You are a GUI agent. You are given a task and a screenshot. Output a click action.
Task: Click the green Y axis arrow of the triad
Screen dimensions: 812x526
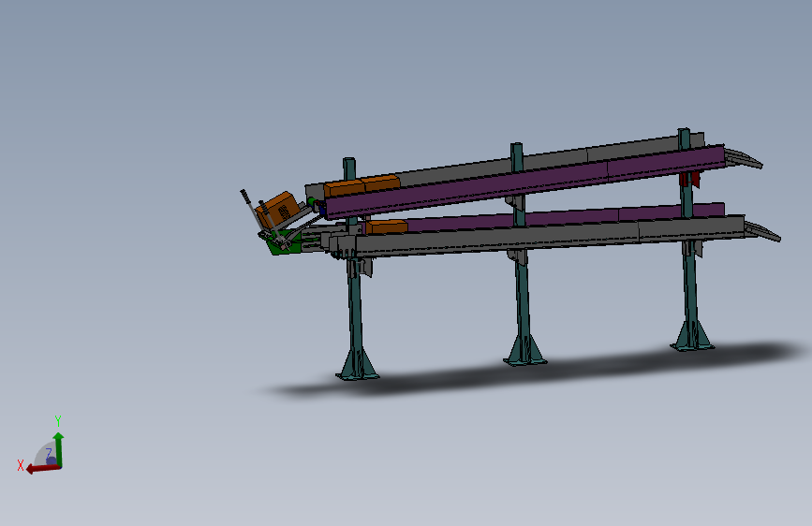58,448
